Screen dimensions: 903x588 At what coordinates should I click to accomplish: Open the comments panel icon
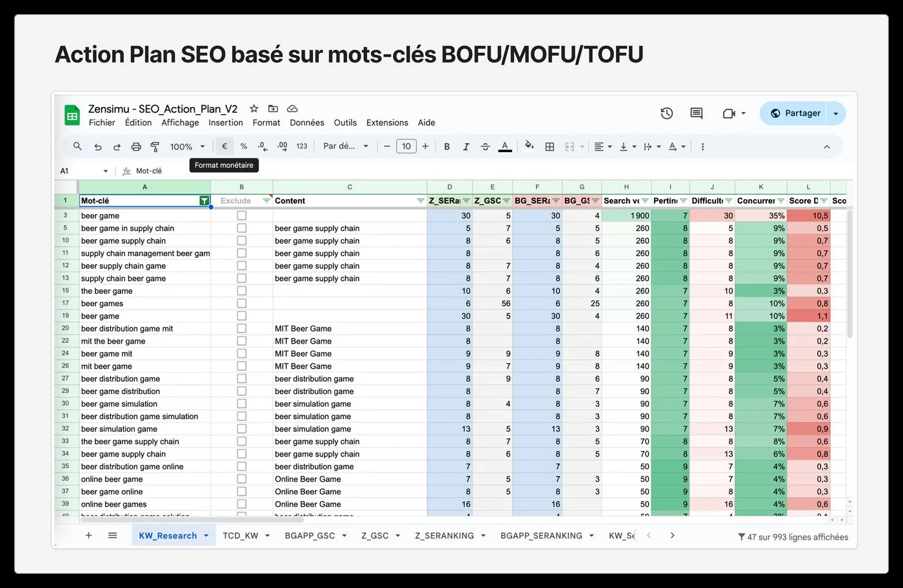[x=697, y=113]
